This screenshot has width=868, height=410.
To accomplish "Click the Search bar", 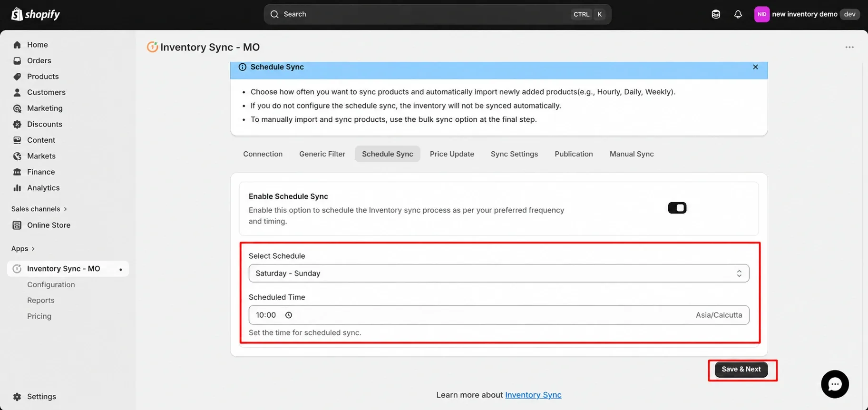I will (x=438, y=14).
